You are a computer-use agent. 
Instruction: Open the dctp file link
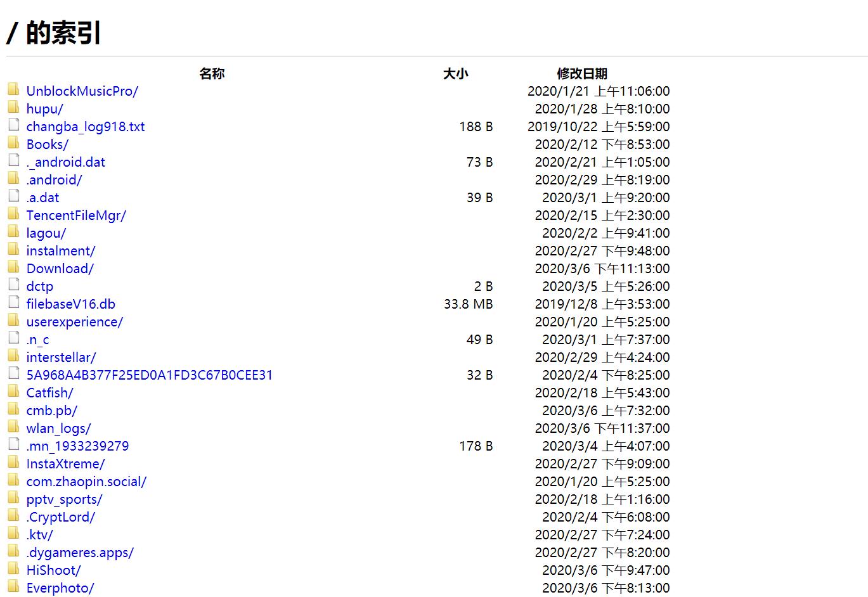pos(40,286)
